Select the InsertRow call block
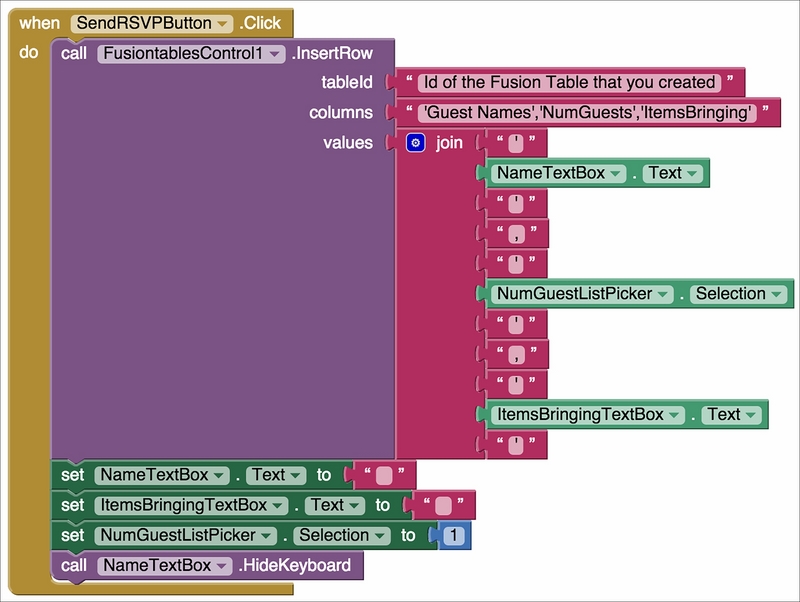This screenshot has height=602, width=800. 340,53
